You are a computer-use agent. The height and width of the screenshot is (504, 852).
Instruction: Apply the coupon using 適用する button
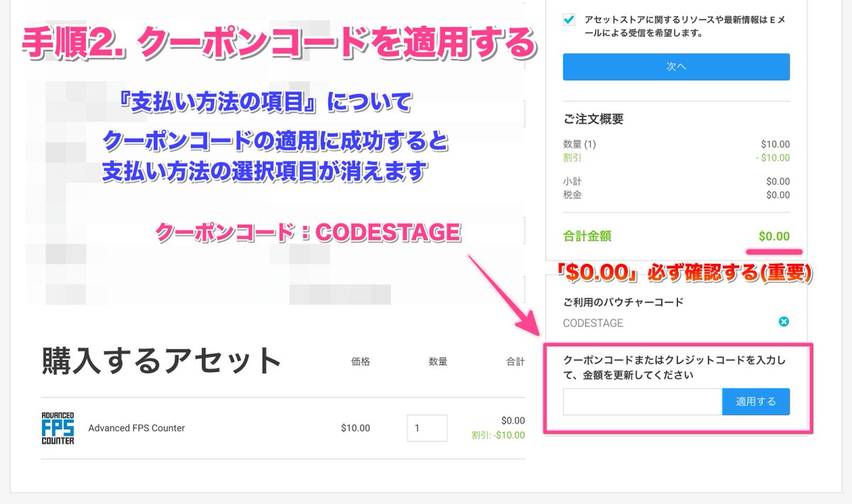click(x=755, y=401)
